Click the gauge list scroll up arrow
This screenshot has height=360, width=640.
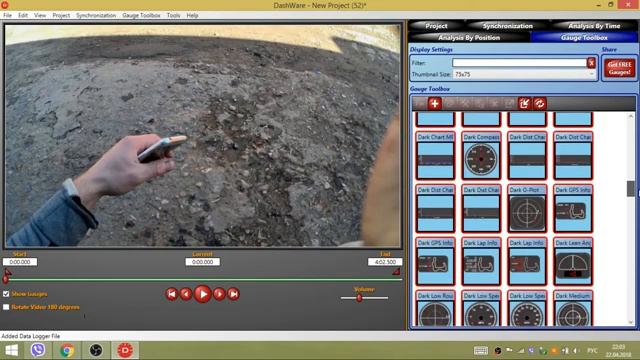(x=631, y=117)
